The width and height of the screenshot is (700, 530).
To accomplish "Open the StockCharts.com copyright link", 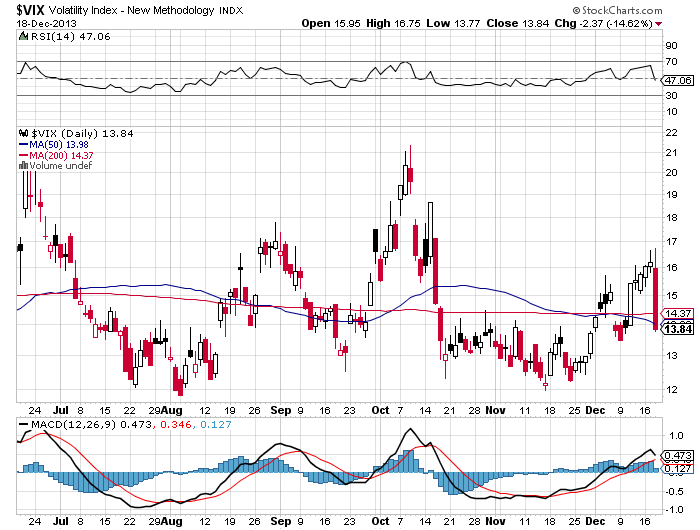I will (x=617, y=10).
